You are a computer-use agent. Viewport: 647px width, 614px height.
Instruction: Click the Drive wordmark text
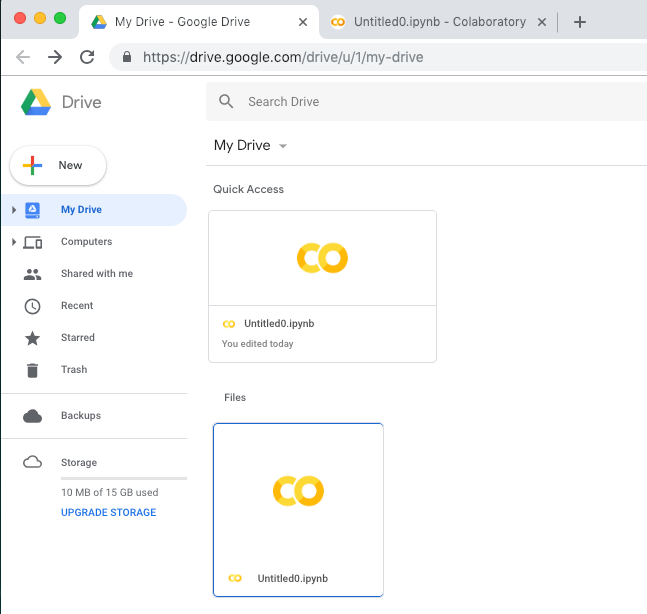point(82,102)
